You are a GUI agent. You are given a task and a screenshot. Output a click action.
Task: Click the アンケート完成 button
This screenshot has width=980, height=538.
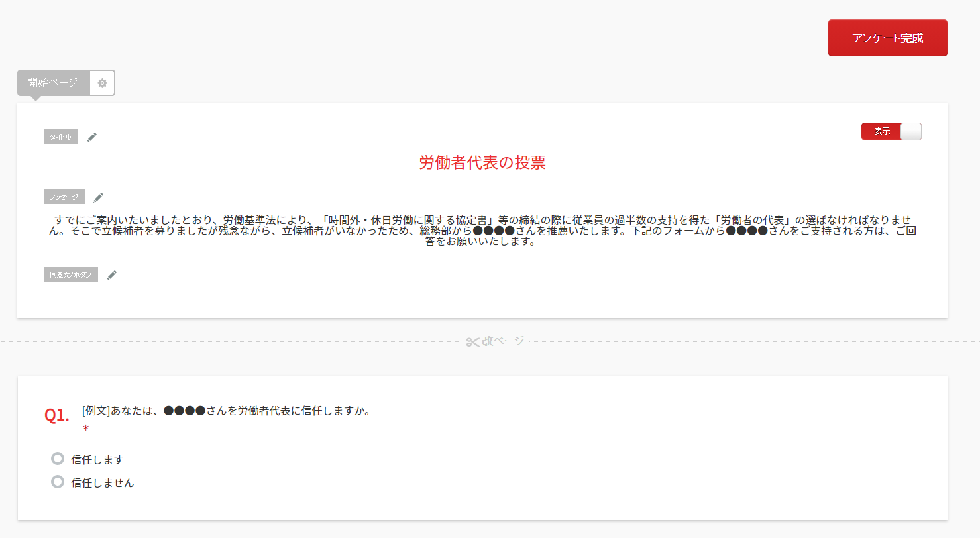(887, 38)
